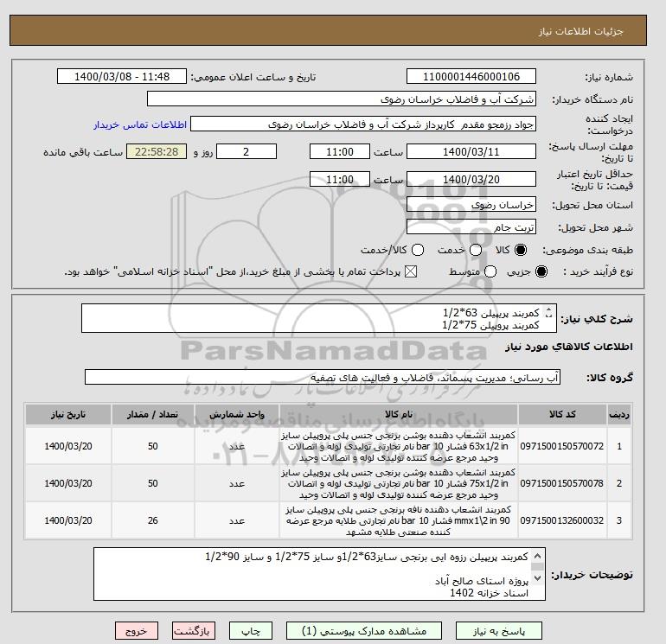Click the quantity 50 in row 2
Viewport: 666px width, 644px height.
pyautogui.click(x=153, y=483)
